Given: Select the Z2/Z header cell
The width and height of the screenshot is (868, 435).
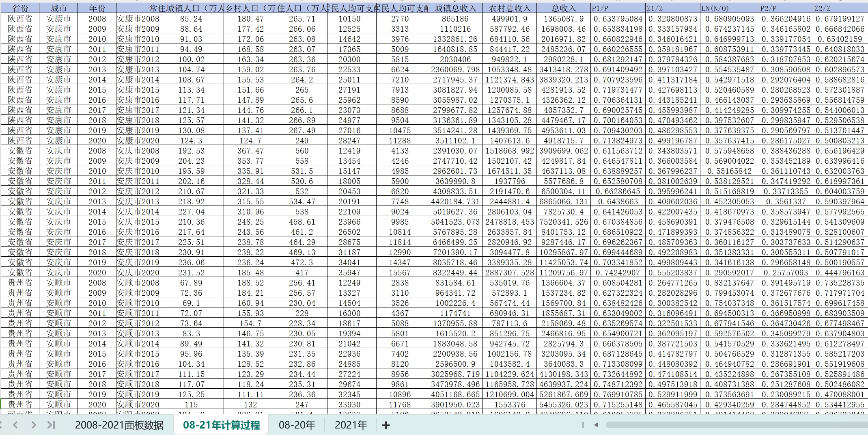Looking at the screenshot, I should coord(840,8).
